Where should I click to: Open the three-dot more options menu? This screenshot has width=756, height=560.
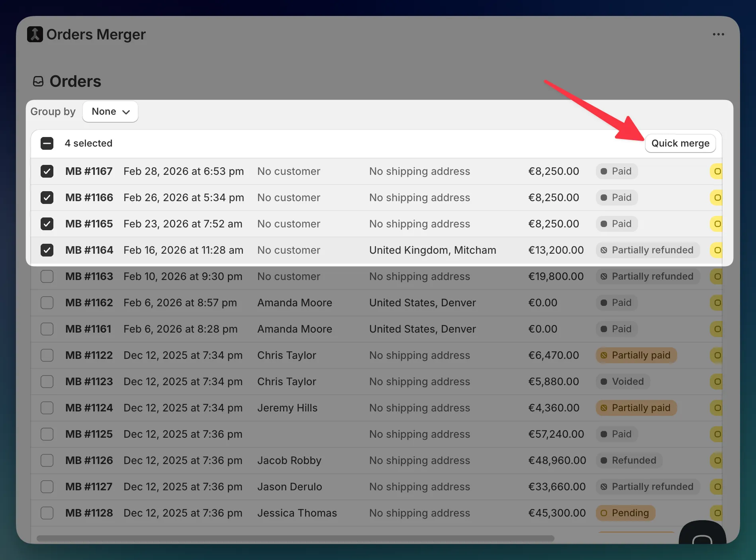coord(718,34)
